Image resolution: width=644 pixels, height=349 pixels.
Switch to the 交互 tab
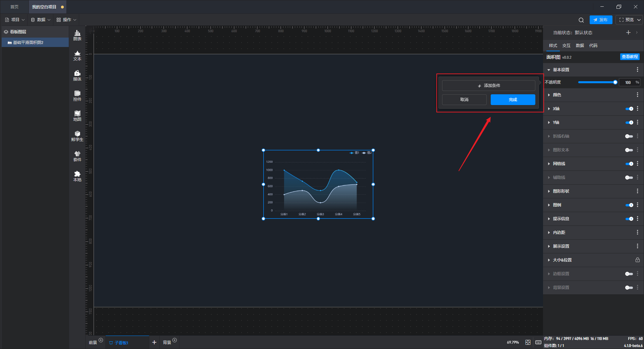[567, 46]
